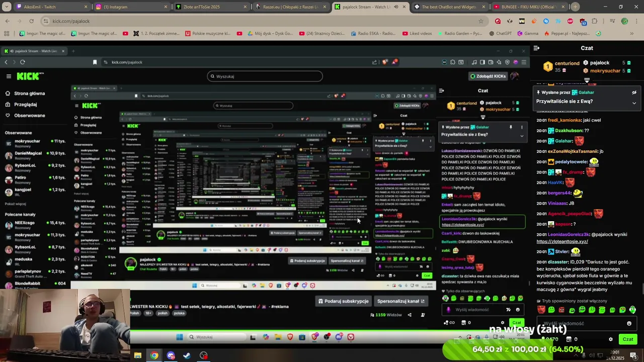Click the Wyszukaj search field in stream
Screen dimensions: 644x362
265,76
